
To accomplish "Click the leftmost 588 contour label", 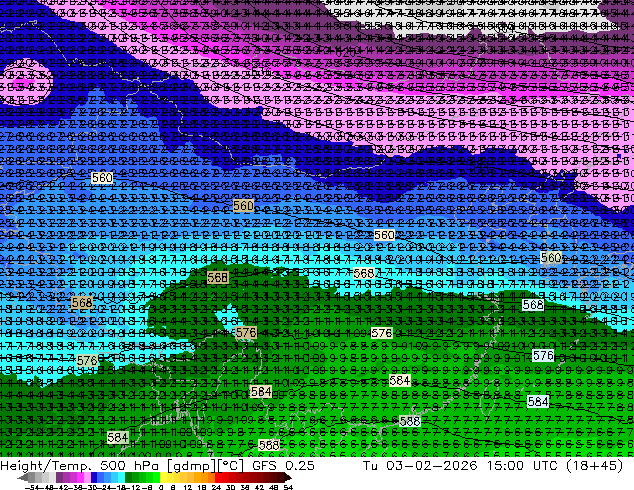I will (x=269, y=446).
